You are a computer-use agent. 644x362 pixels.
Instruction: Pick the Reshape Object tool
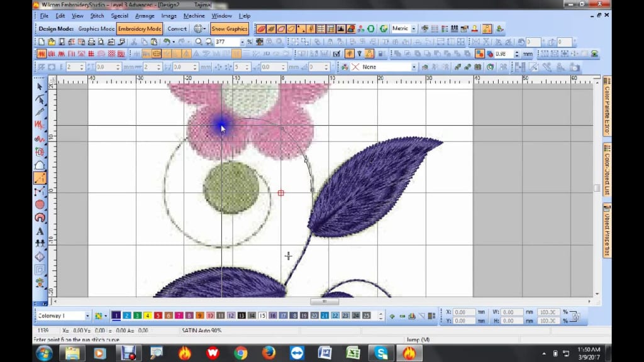point(40,100)
